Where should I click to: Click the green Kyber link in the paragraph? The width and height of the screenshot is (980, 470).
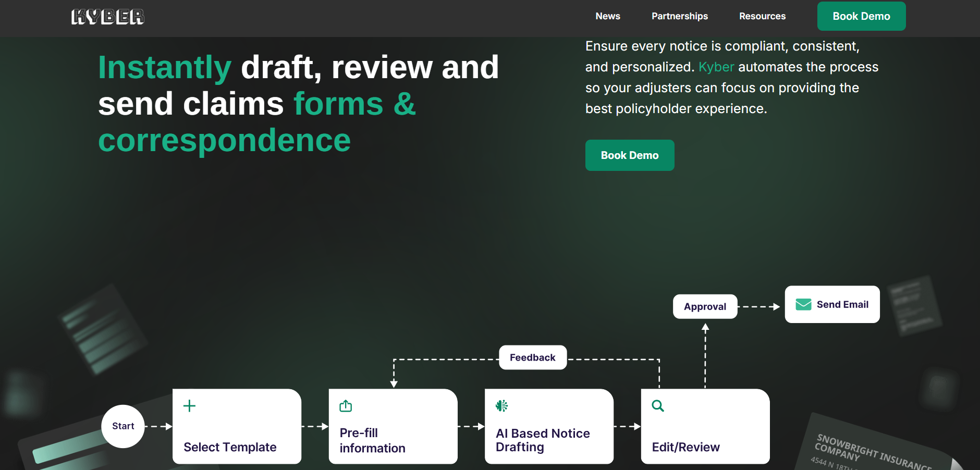click(716, 67)
